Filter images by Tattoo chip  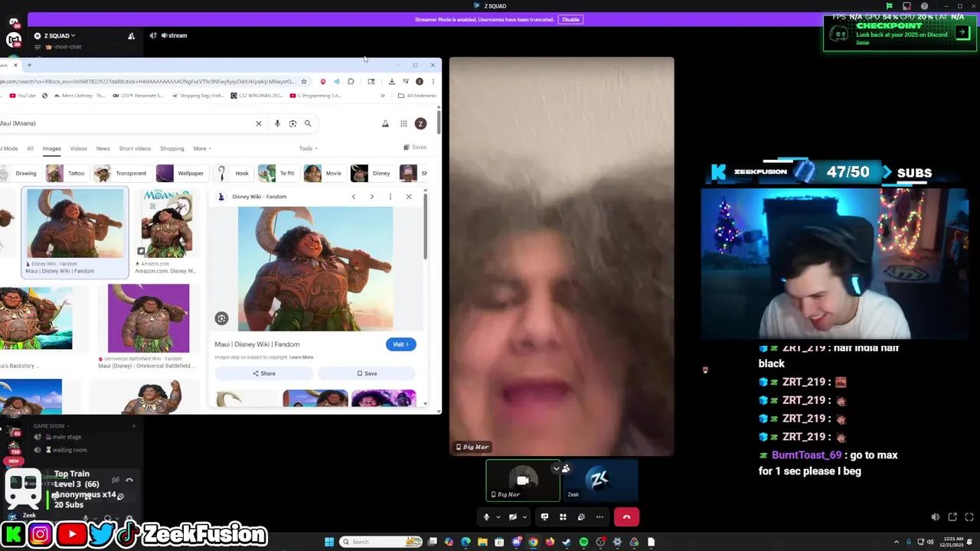[x=67, y=173]
